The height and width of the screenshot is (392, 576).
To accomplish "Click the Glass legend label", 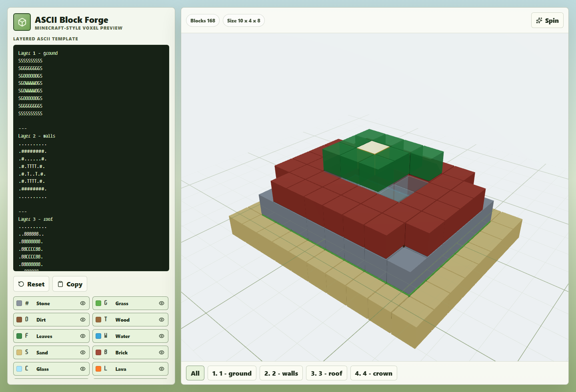I will click(x=42, y=369).
